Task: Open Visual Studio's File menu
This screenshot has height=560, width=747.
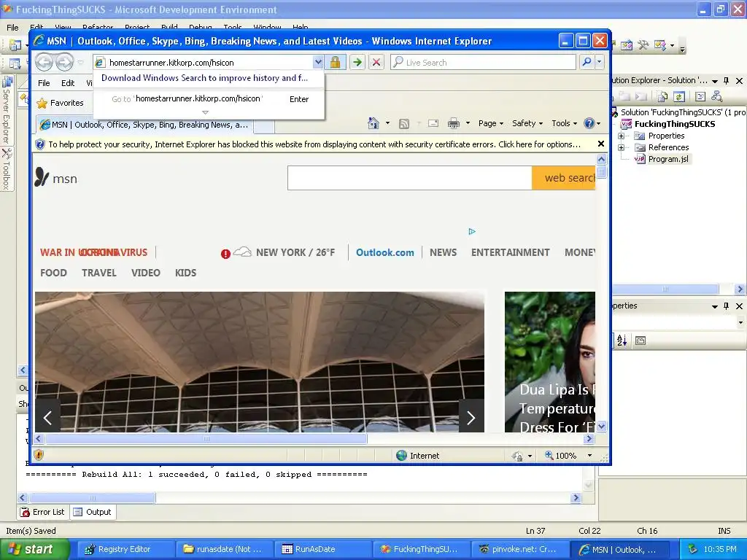Action: [12, 28]
